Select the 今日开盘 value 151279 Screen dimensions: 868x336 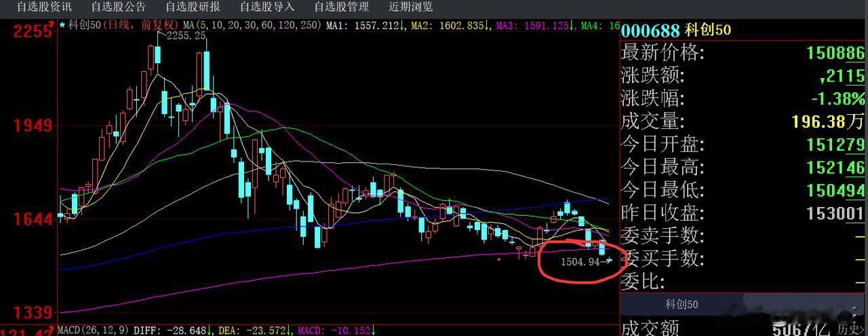click(x=835, y=145)
